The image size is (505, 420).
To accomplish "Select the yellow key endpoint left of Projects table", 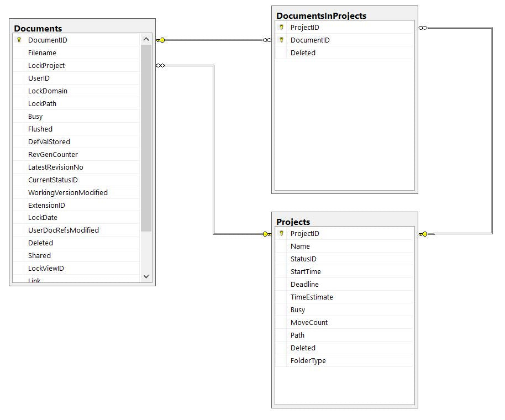I will (x=267, y=234).
